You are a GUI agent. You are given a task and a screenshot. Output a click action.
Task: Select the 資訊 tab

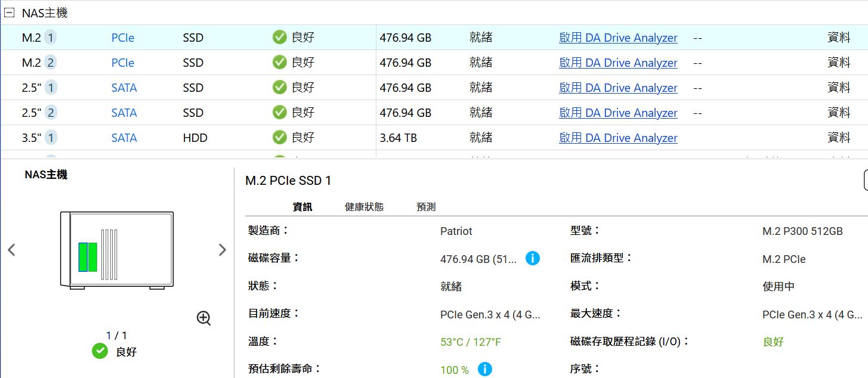point(302,207)
